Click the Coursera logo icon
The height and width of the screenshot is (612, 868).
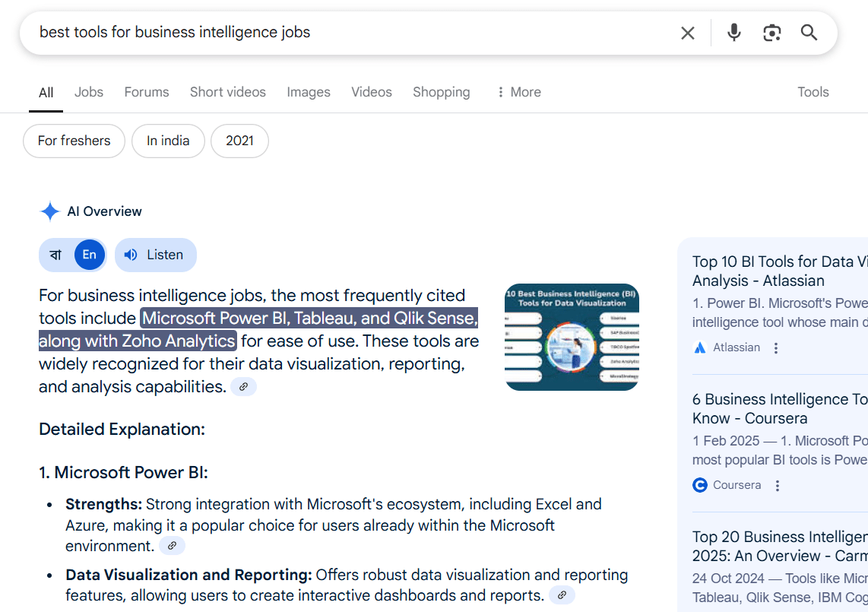click(x=700, y=485)
